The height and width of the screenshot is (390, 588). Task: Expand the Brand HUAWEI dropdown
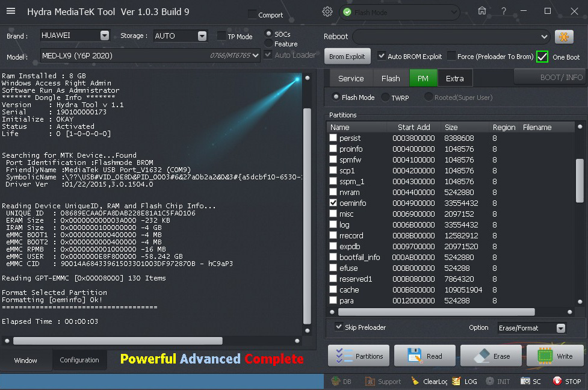point(105,36)
